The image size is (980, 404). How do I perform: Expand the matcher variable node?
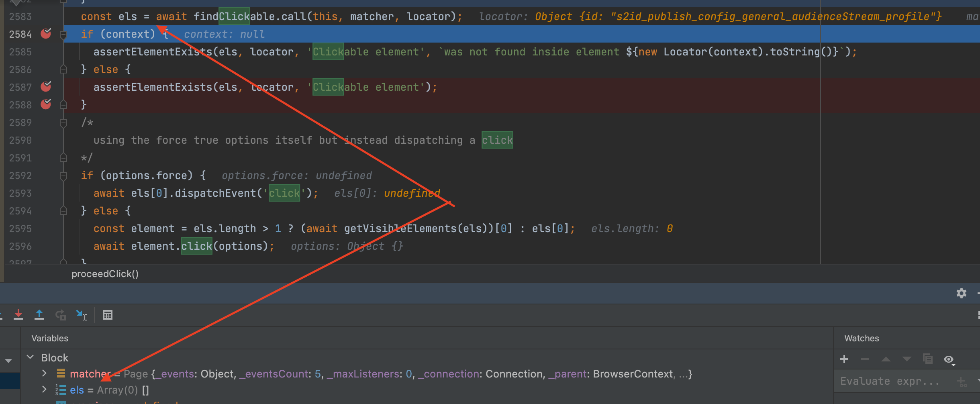point(44,373)
